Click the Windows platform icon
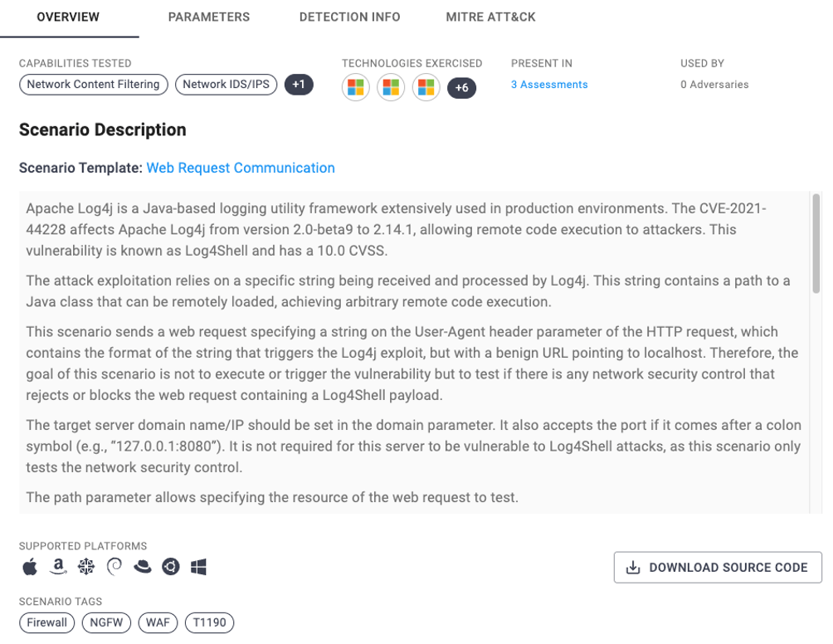 click(x=198, y=568)
